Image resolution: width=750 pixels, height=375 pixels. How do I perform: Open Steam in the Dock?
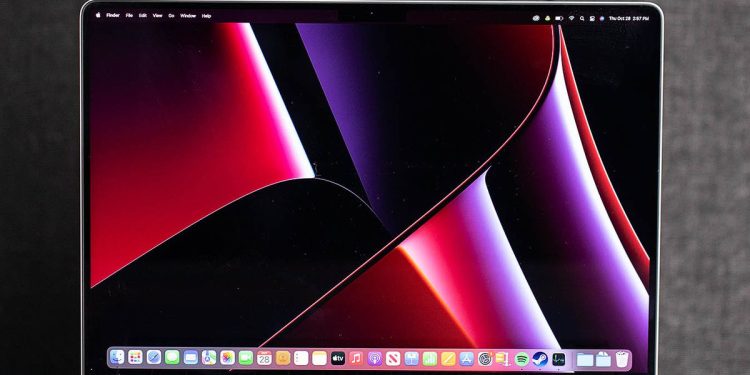[x=540, y=358]
